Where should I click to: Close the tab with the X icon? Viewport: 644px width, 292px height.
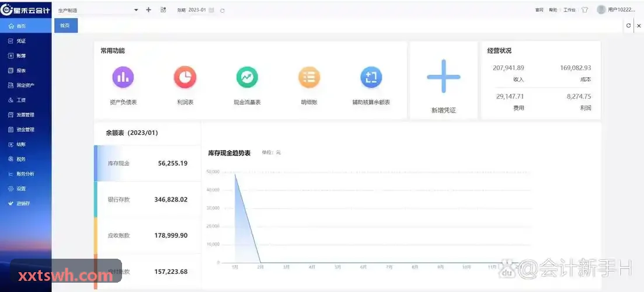(x=639, y=26)
